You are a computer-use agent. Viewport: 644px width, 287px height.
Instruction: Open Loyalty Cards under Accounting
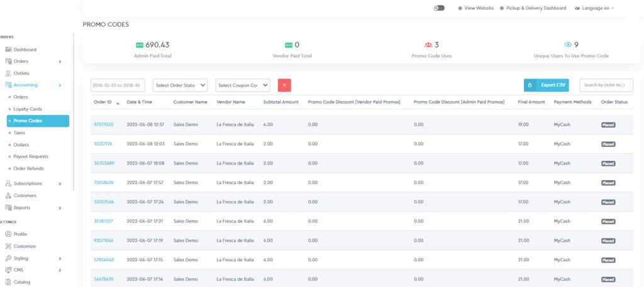point(28,109)
